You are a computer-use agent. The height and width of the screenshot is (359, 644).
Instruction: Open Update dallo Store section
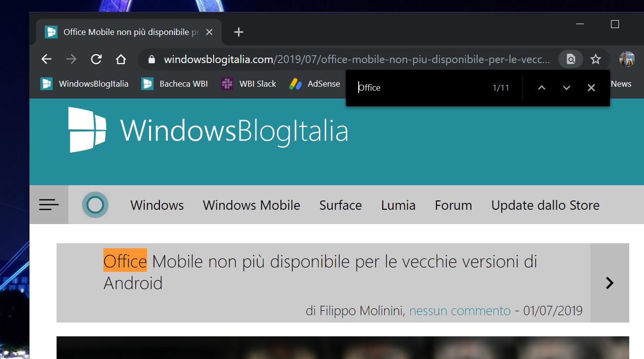[x=545, y=205]
